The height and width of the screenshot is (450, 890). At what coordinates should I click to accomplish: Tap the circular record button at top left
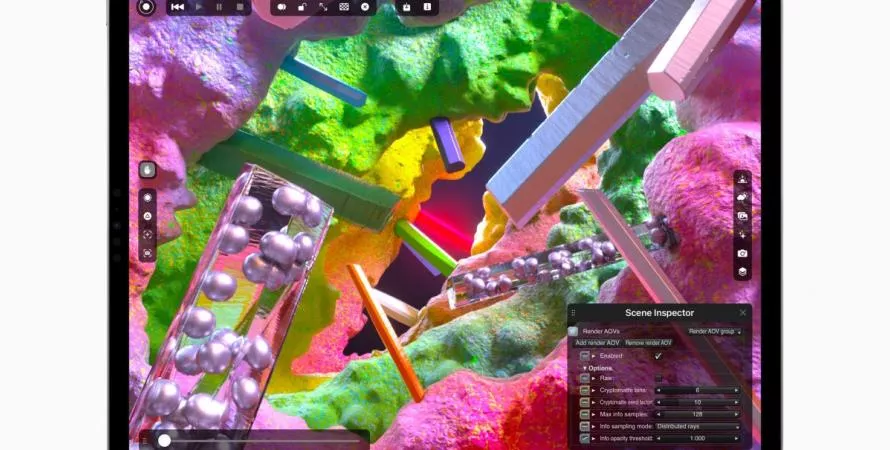coord(146,7)
